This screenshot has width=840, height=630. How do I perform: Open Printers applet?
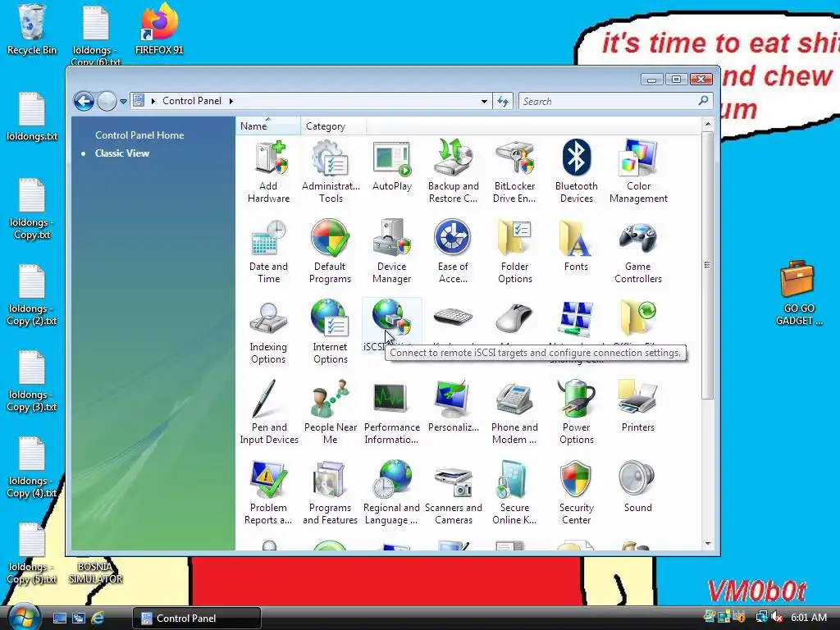(x=637, y=407)
